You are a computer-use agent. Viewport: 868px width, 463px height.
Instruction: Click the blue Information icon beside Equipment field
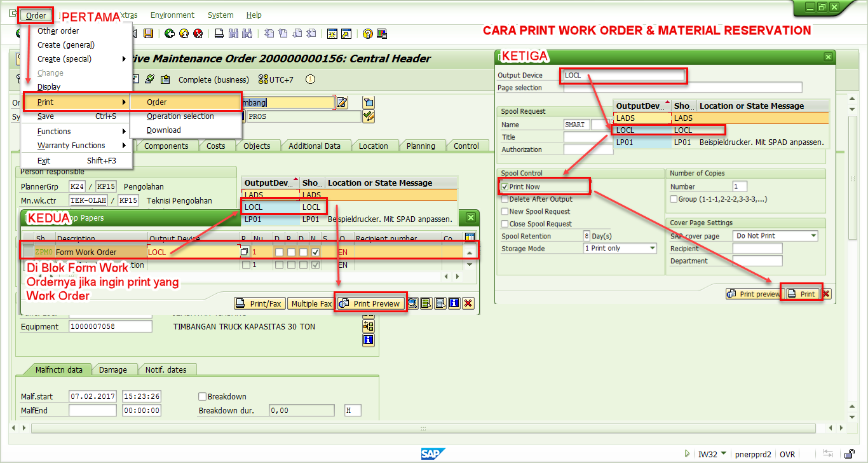coord(368,340)
